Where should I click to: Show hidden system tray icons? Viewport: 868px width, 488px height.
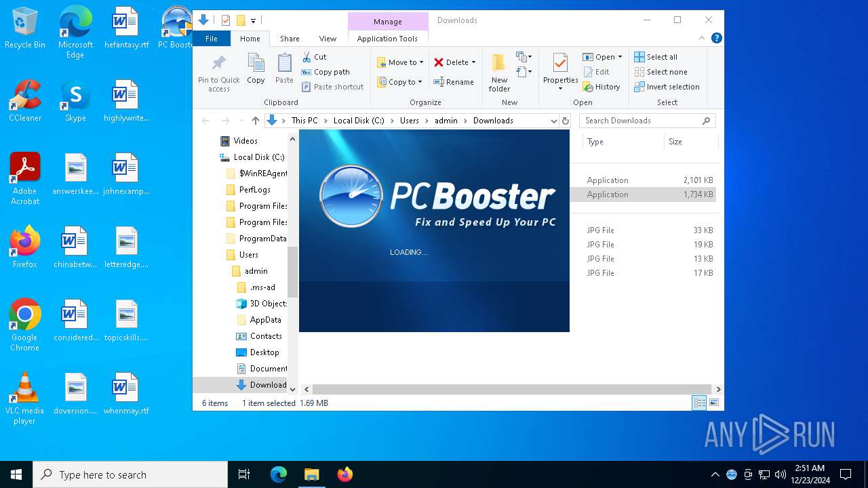pos(715,474)
